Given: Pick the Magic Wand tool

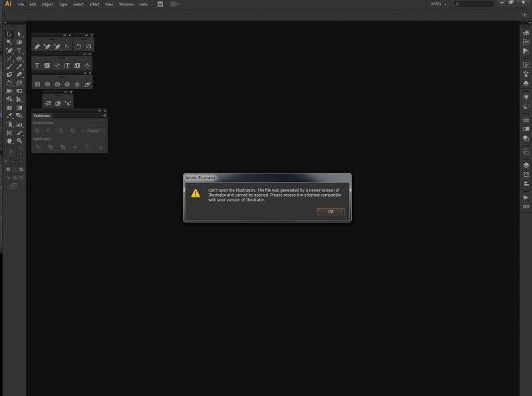Looking at the screenshot, I should (9, 43).
